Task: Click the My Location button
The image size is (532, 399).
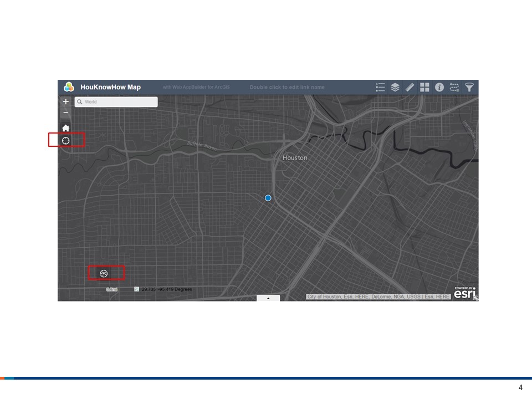Action: (x=66, y=140)
